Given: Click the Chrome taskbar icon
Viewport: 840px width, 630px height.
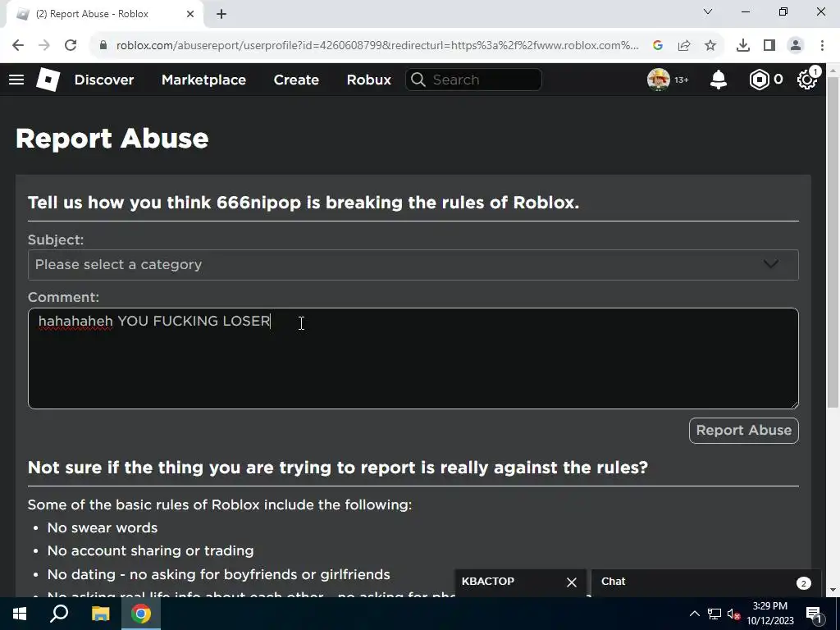Looking at the screenshot, I should coord(141,614).
